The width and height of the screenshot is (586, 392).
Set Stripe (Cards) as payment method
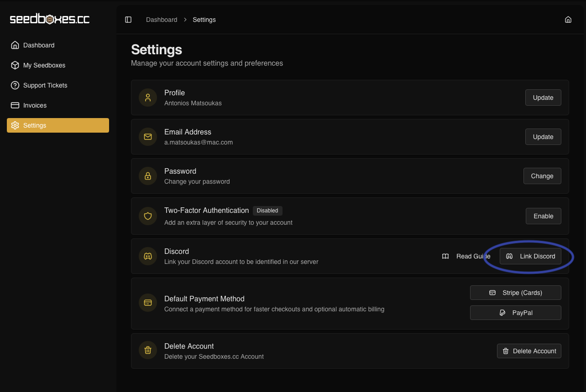(515, 293)
